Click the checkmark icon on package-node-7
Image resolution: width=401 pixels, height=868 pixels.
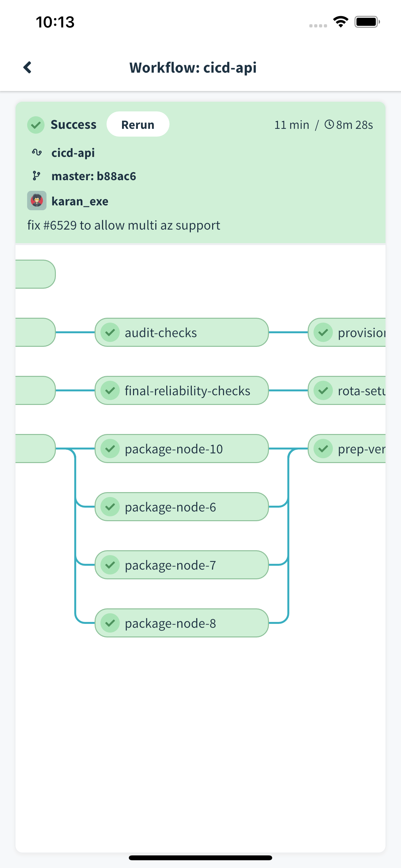(x=110, y=565)
